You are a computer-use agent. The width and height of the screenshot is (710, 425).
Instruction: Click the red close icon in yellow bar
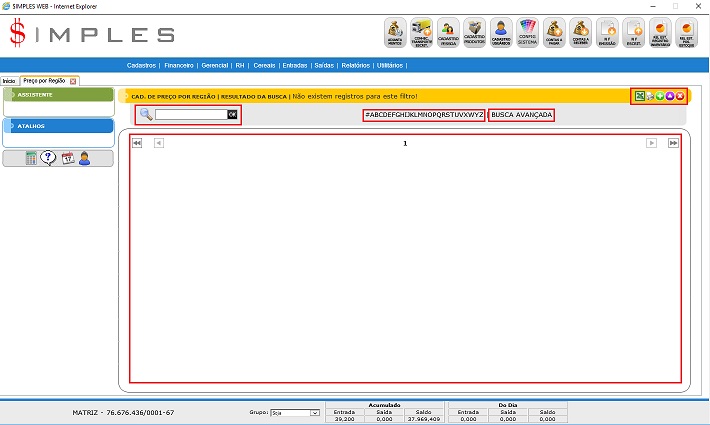click(x=680, y=96)
